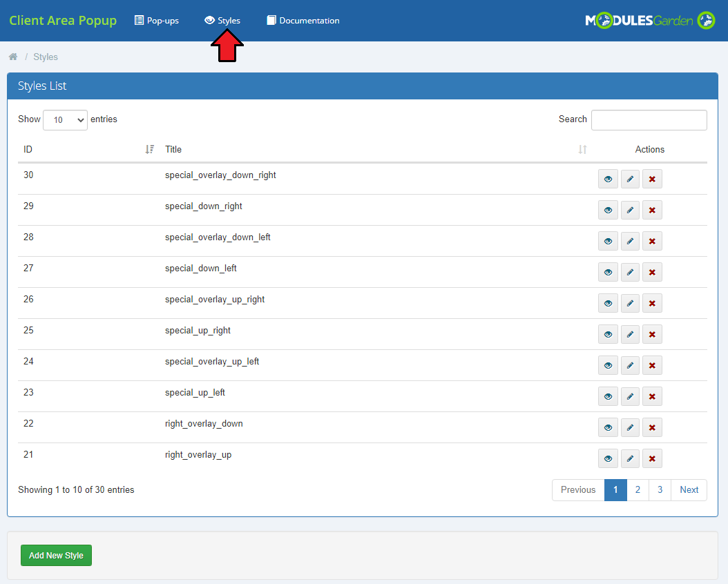Sort the list by Title column
728x584 pixels.
coord(376,149)
